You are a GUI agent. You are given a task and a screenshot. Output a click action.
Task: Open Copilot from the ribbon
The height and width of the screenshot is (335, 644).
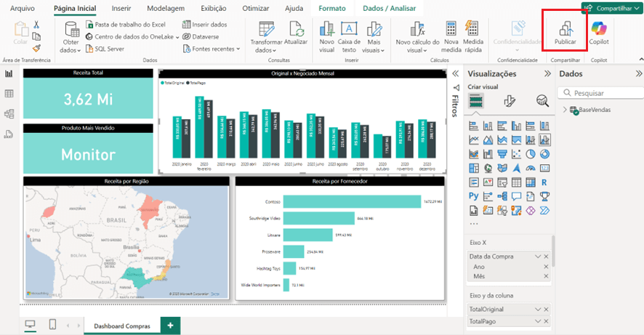coord(599,33)
